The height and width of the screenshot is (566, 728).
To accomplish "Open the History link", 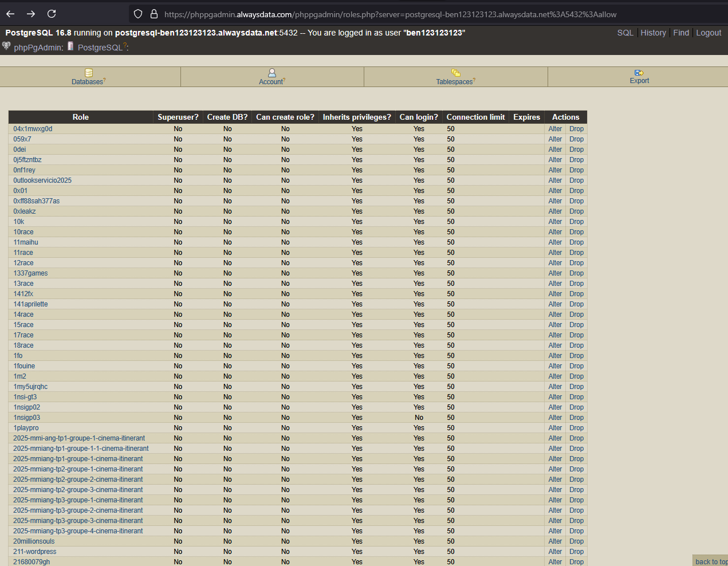I will pyautogui.click(x=653, y=33).
